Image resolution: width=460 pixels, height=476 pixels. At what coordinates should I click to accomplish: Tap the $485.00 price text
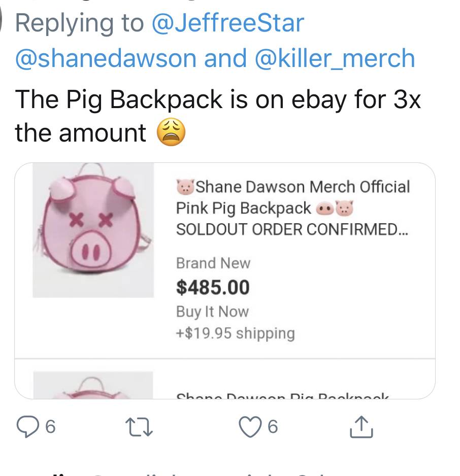pos(213,288)
